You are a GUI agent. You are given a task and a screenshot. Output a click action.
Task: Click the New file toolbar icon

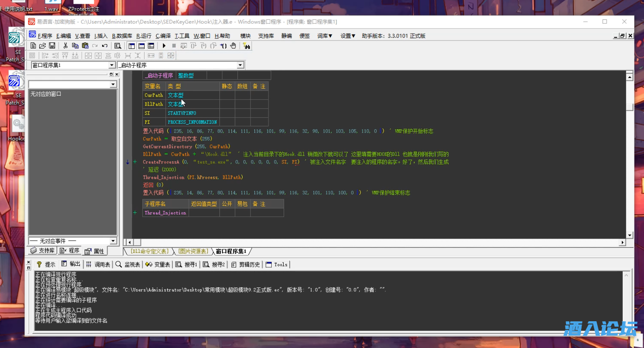point(33,46)
